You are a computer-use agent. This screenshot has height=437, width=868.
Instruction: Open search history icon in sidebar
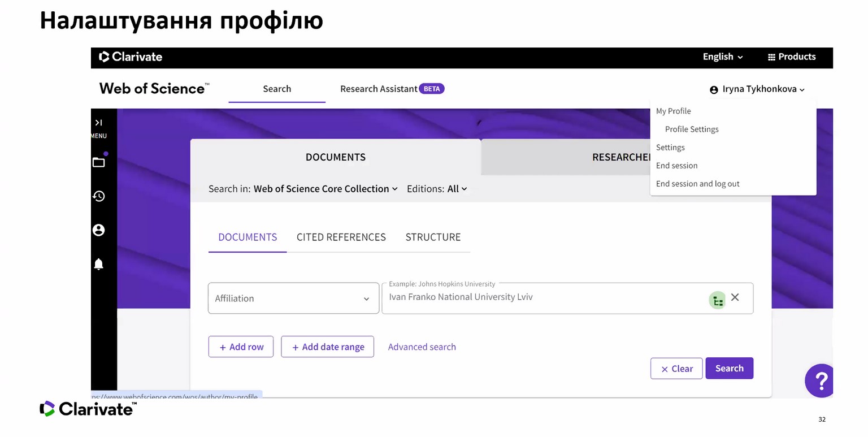coord(99,196)
